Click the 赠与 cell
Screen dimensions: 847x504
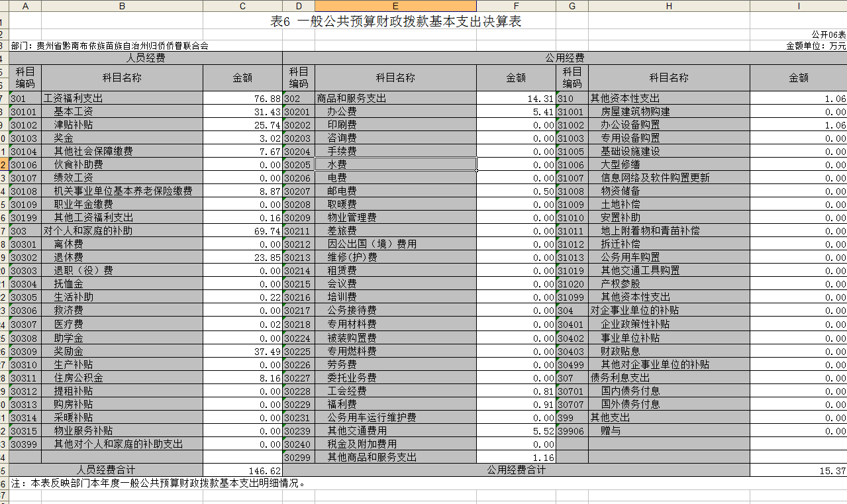tap(669, 430)
